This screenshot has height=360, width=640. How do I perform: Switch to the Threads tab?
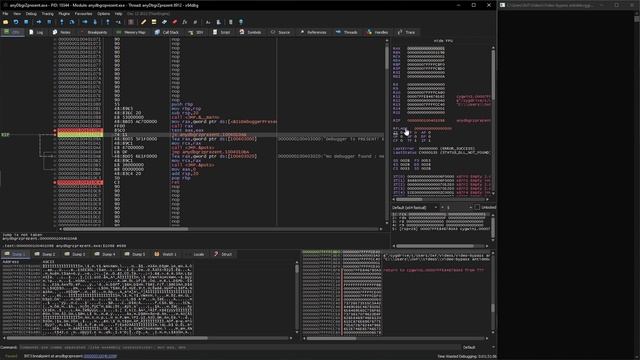[x=347, y=32]
